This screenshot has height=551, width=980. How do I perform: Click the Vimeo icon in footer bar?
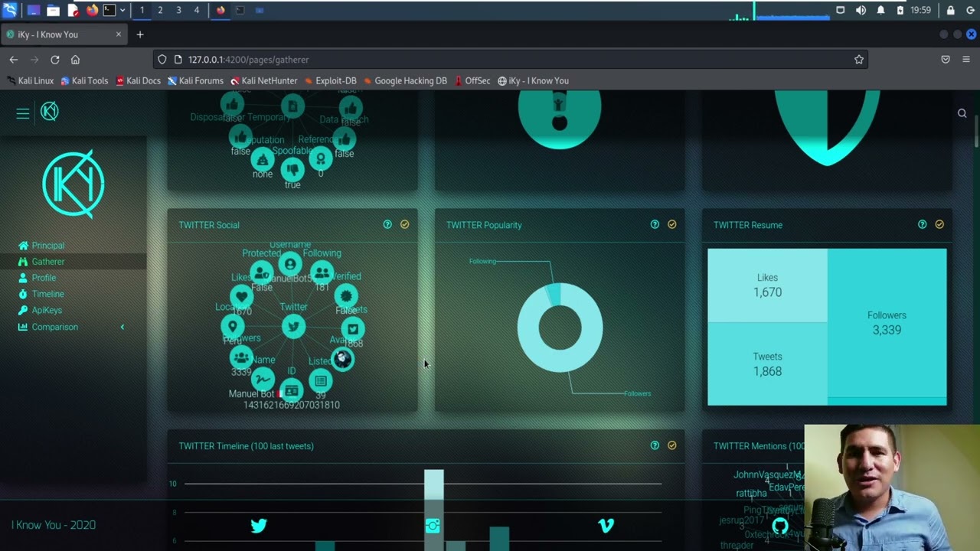click(x=606, y=525)
